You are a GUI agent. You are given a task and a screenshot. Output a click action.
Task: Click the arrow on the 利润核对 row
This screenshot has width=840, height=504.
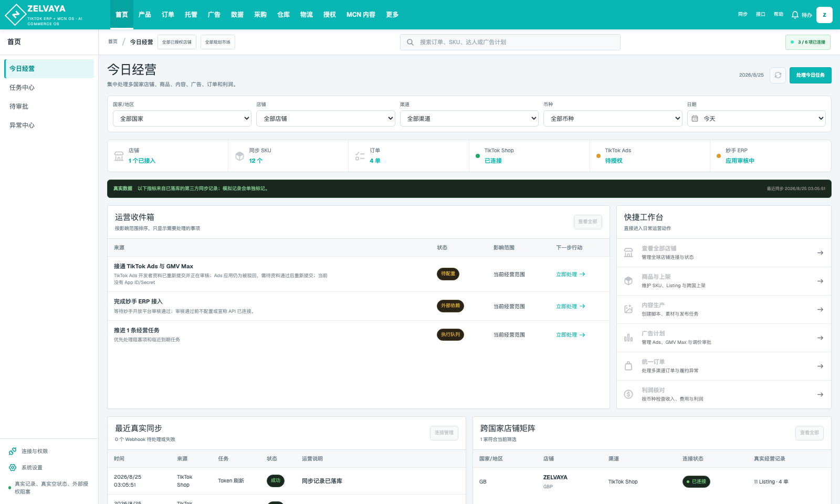pos(820,394)
